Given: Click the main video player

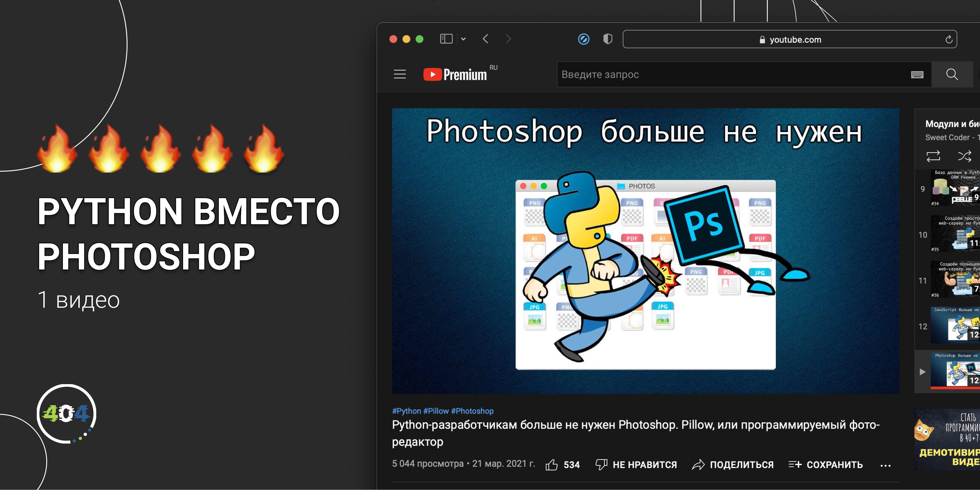Looking at the screenshot, I should 645,251.
